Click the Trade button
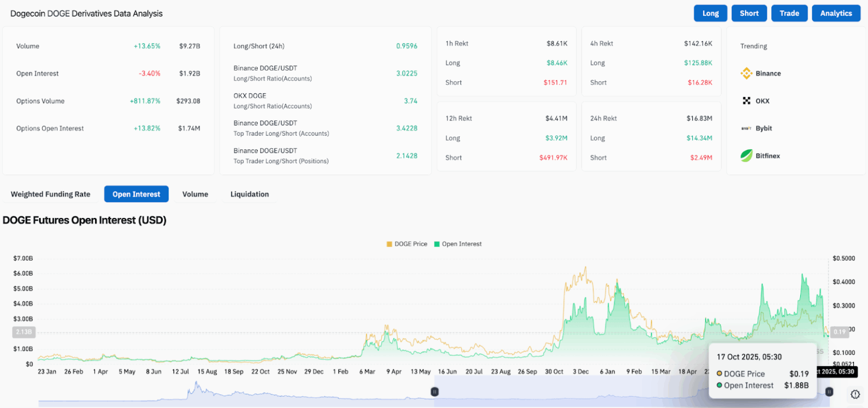Viewport: 868px width, 408px height. click(789, 13)
